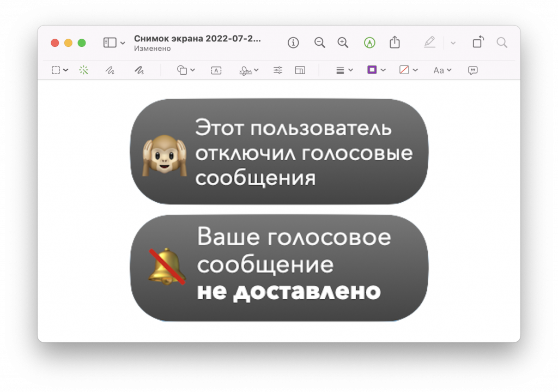558x392 pixels.
Task: Expand the highlight options chevron
Action: 453,43
